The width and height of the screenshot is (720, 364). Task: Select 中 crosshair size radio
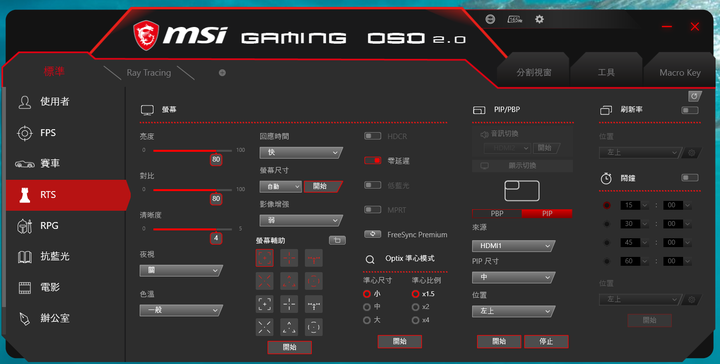pos(367,307)
